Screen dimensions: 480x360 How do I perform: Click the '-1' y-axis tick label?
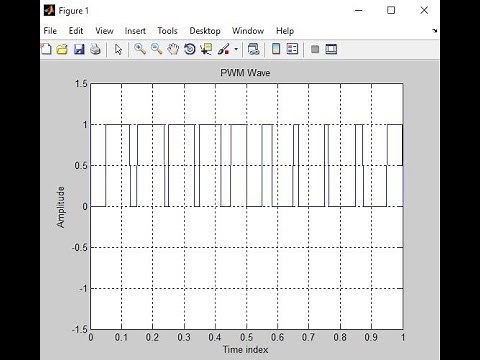[83, 289]
